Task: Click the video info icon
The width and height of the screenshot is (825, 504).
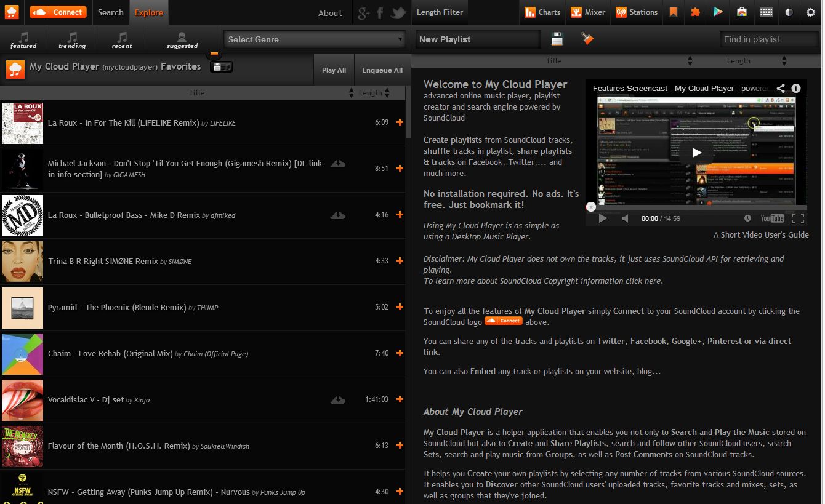Action: tap(796, 88)
